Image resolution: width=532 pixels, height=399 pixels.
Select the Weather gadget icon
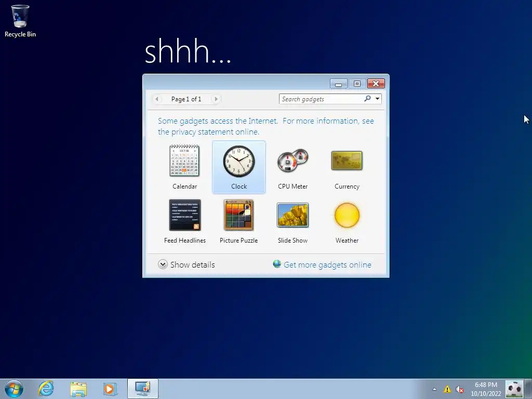347,215
